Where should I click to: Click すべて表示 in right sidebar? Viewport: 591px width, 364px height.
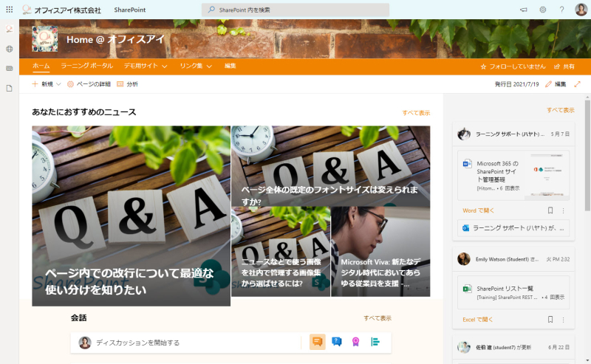[x=561, y=110]
